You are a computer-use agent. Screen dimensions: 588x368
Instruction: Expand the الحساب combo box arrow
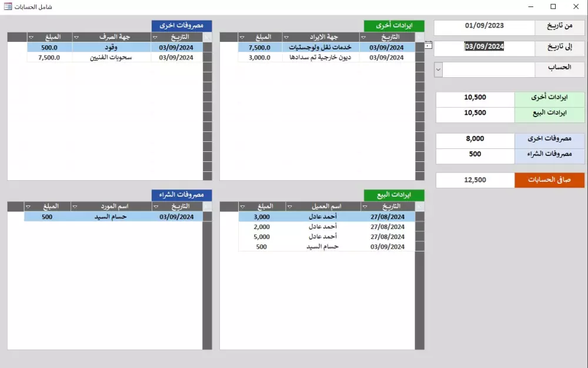tap(438, 70)
